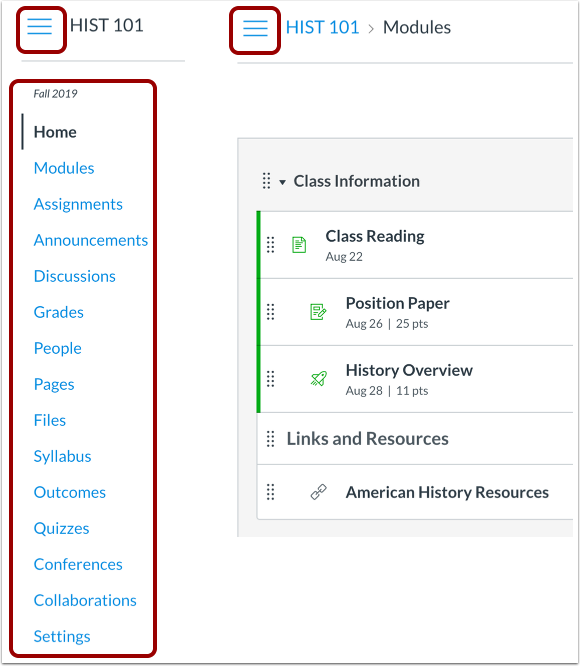The image size is (580, 666).
Task: Open course Settings link
Action: point(62,636)
